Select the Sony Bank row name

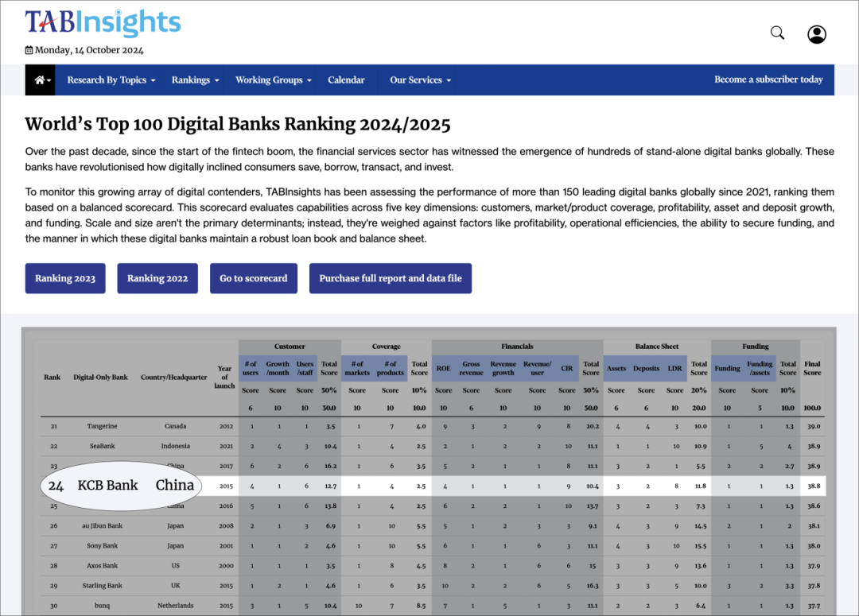[x=103, y=546]
